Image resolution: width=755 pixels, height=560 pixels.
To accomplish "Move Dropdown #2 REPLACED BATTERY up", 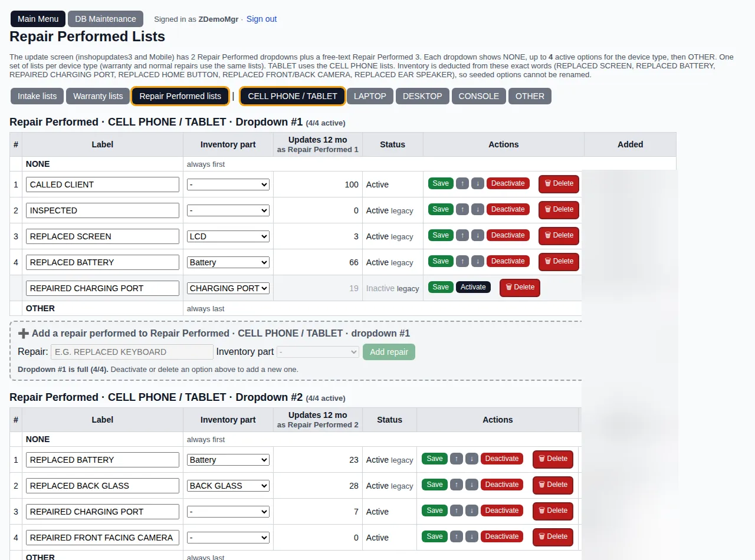I will [x=457, y=459].
